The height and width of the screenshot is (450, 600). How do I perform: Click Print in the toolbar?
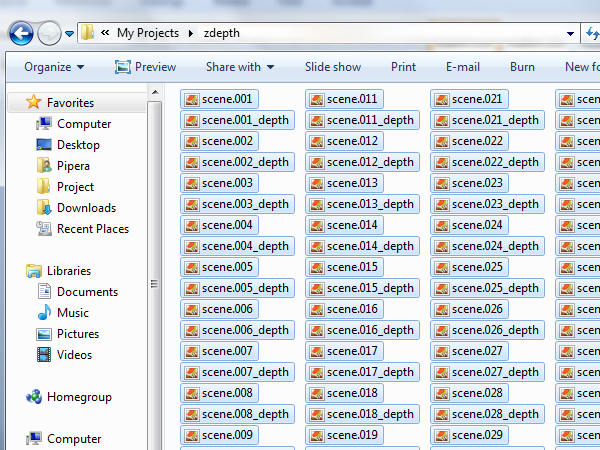(x=403, y=67)
